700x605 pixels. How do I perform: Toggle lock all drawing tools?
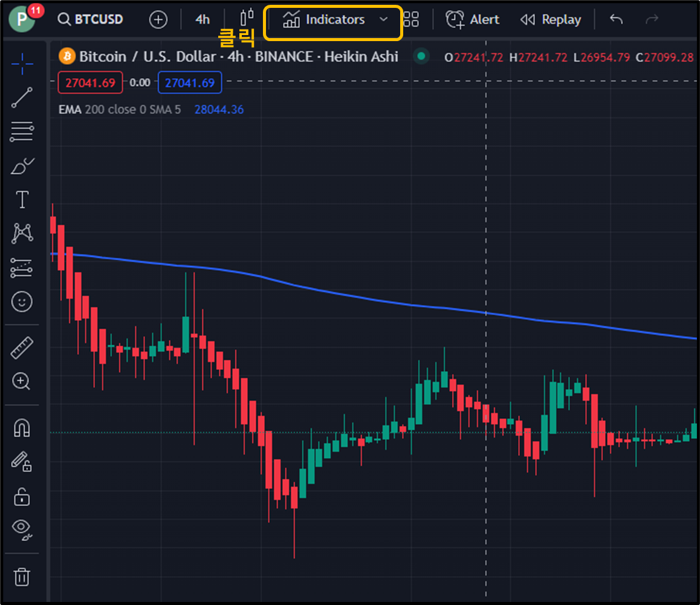[21, 496]
